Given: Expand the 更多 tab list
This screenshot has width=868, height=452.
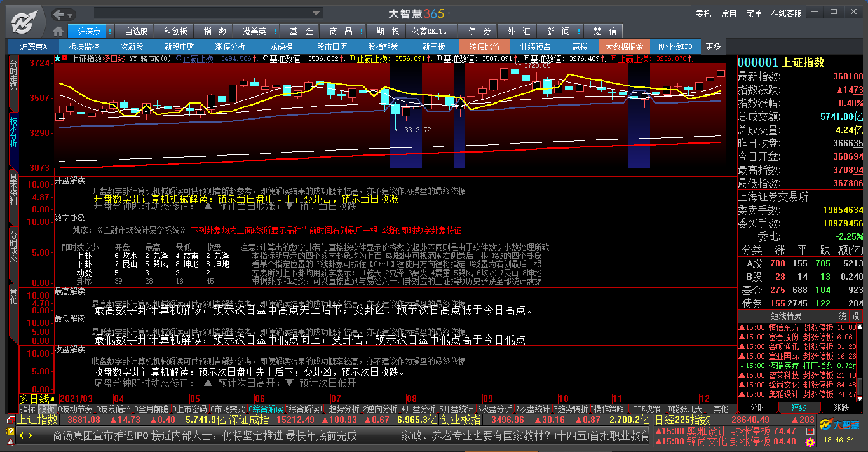Looking at the screenshot, I should coord(713,46).
